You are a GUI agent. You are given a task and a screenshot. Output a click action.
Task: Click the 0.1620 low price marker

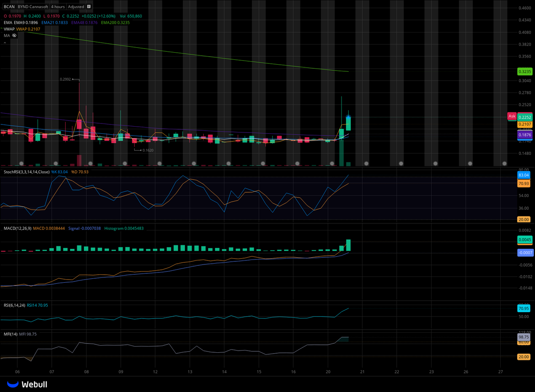[148, 150]
